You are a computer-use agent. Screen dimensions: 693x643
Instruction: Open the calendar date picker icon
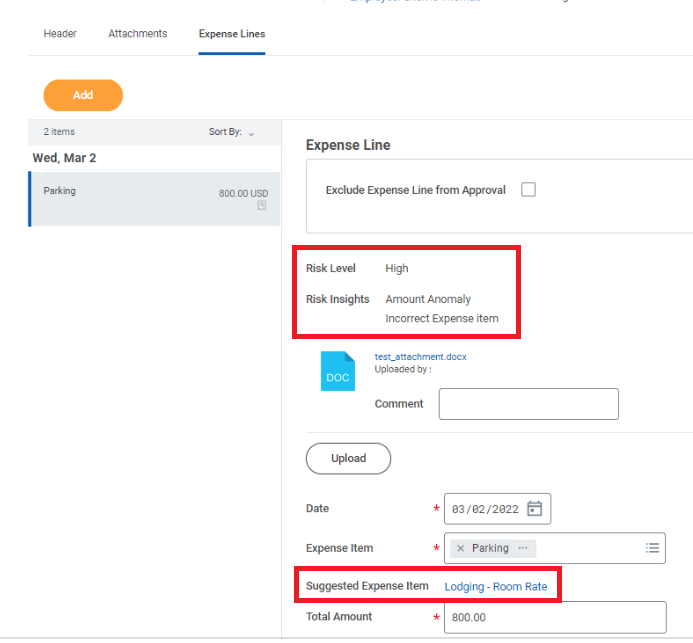tap(535, 509)
